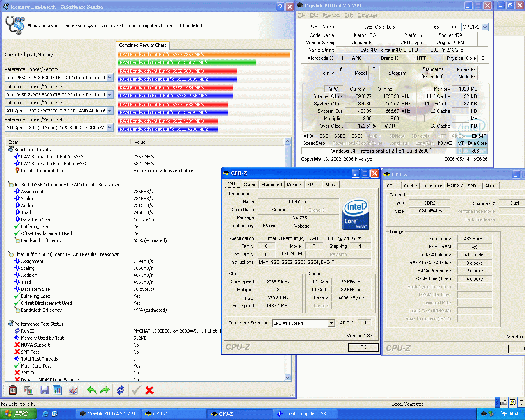
Task: Click the save floppy disk icon in Sandra
Action: click(x=45, y=390)
